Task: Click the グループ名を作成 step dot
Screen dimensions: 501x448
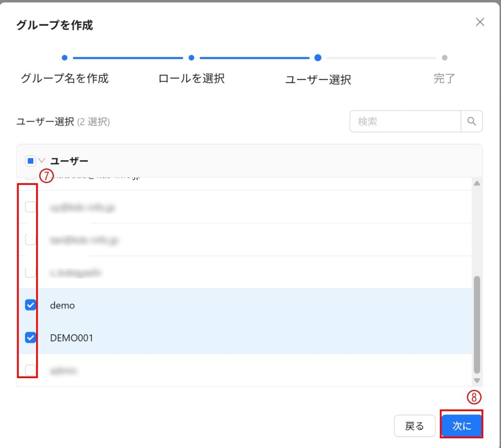Action: click(x=65, y=58)
